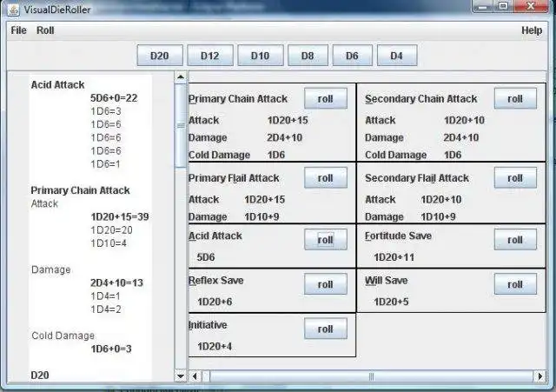
Task: Minimize the VisualDieRoller window
Action: 484,6
